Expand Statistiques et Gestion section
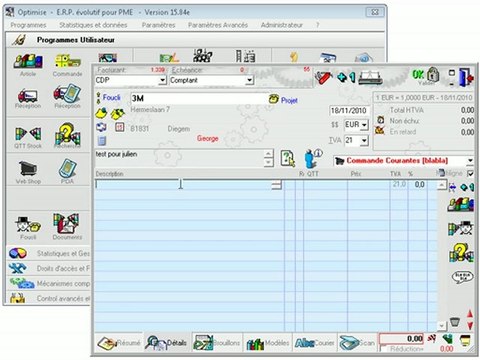This screenshot has height=360, width=480. tap(49, 253)
